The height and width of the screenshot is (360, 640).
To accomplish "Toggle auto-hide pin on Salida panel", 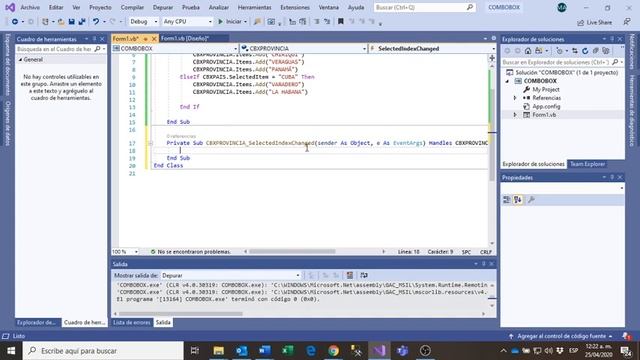I will pos(484,264).
